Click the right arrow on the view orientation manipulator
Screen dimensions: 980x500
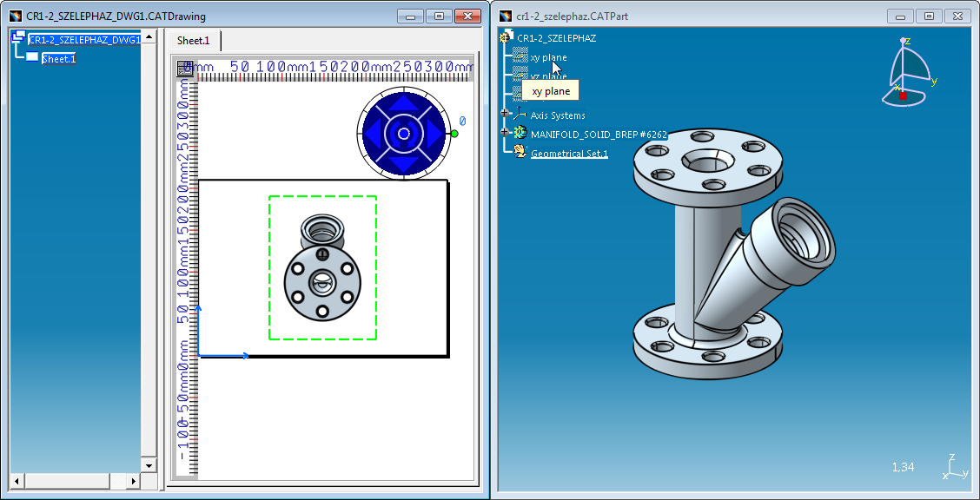click(434, 134)
